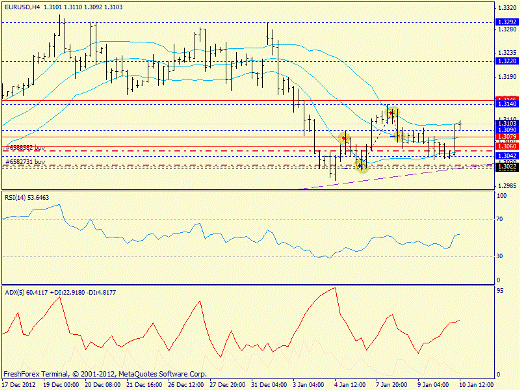This screenshot has width=520, height=390.
Task: Click the 4 Jan 12:00 time label
Action: coord(350,385)
